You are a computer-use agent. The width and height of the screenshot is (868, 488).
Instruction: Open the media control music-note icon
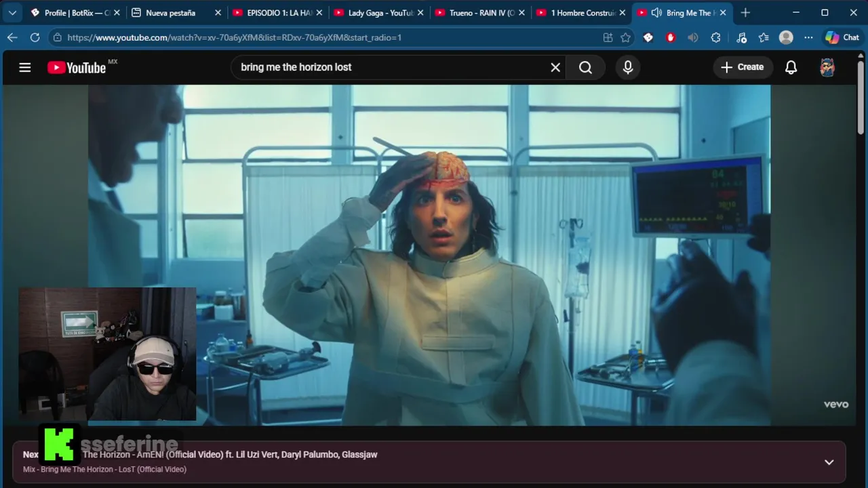[x=741, y=37]
